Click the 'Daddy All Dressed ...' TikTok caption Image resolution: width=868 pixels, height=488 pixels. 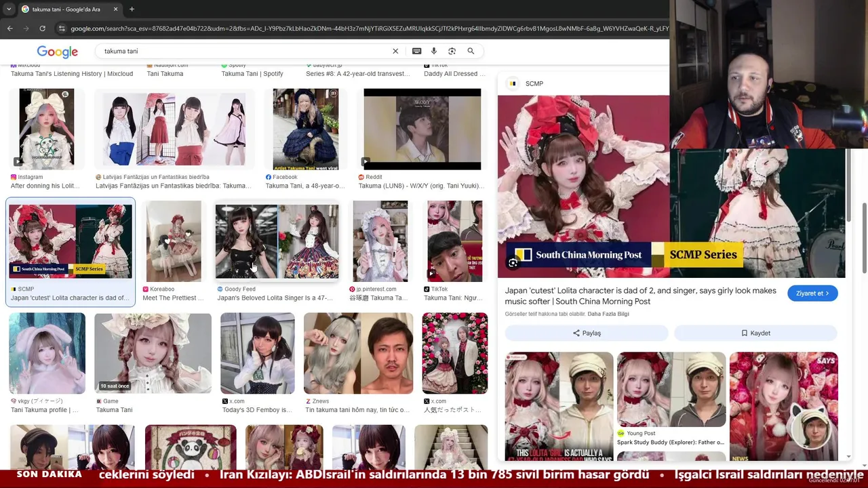(454, 74)
